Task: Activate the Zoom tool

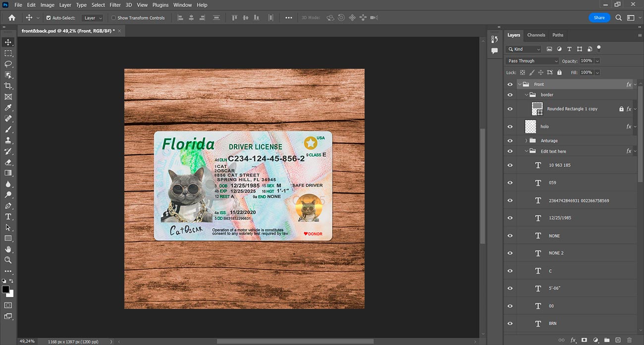Action: 8,260
